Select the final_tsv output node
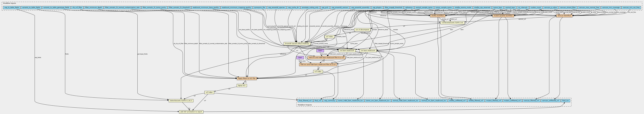This screenshot has height=114, width=644. (565, 101)
